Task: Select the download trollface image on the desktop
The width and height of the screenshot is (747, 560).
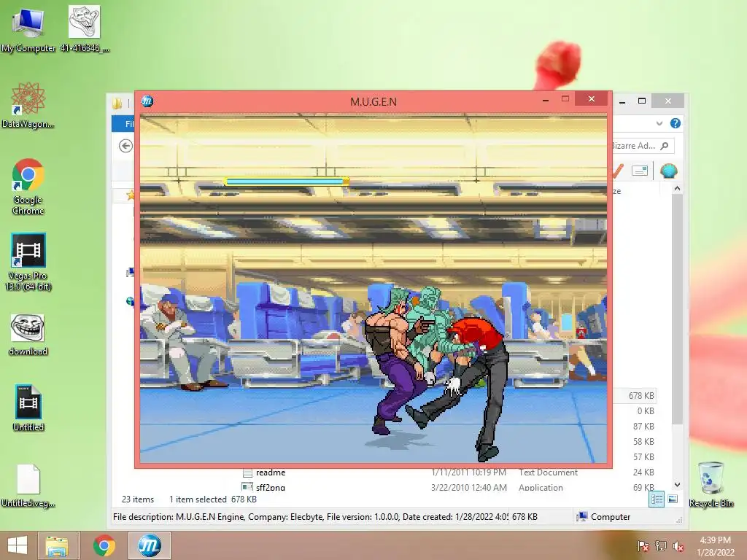Action: 28,335
